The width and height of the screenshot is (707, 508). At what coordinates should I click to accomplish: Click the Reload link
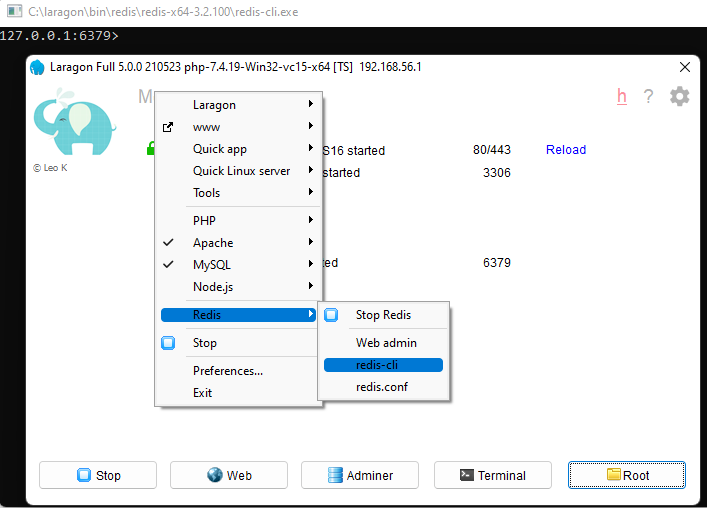click(x=566, y=150)
